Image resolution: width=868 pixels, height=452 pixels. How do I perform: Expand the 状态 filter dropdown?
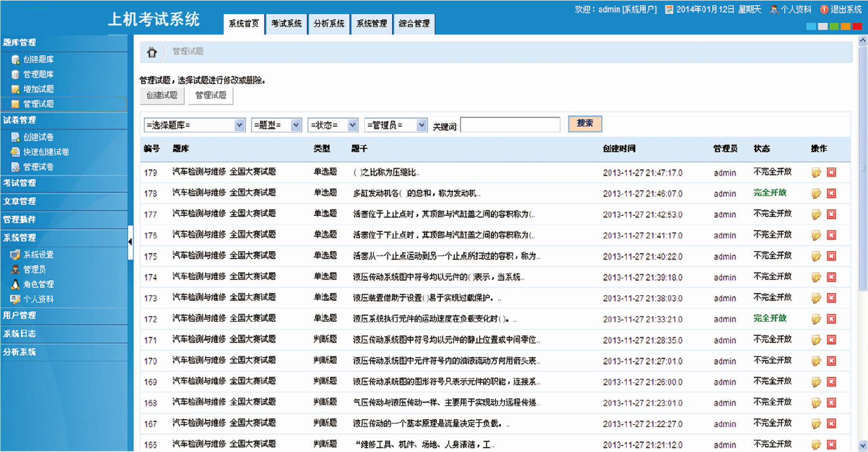click(x=333, y=125)
